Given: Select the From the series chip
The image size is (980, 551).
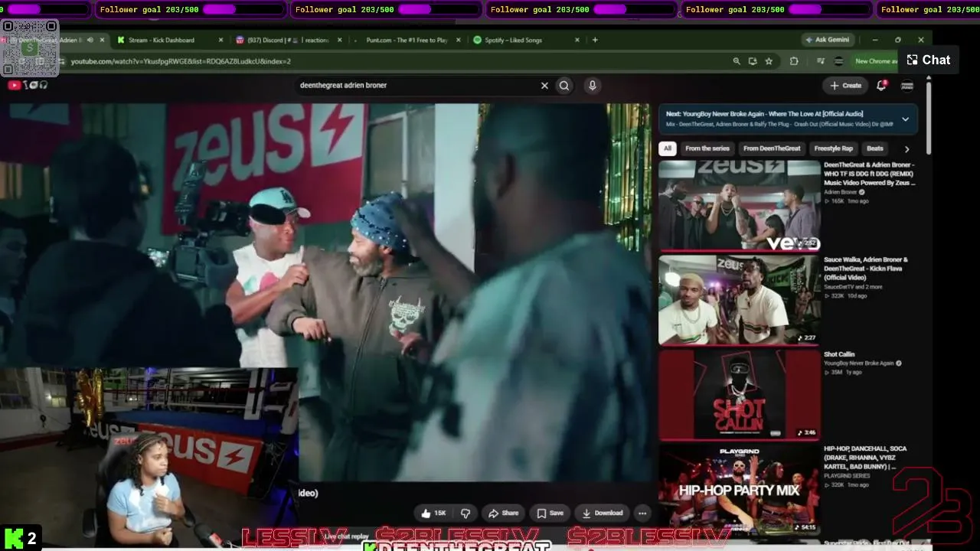Looking at the screenshot, I should pyautogui.click(x=707, y=148).
